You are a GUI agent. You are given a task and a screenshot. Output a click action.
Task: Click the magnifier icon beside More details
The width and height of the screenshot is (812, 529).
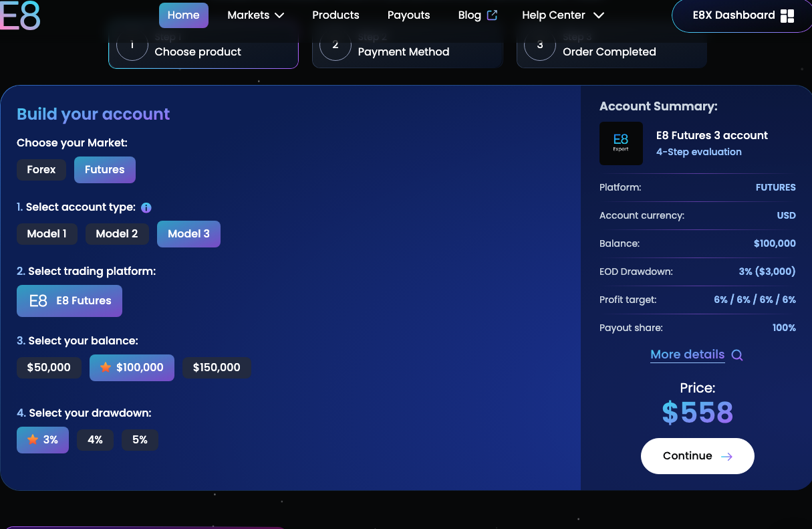pos(737,355)
